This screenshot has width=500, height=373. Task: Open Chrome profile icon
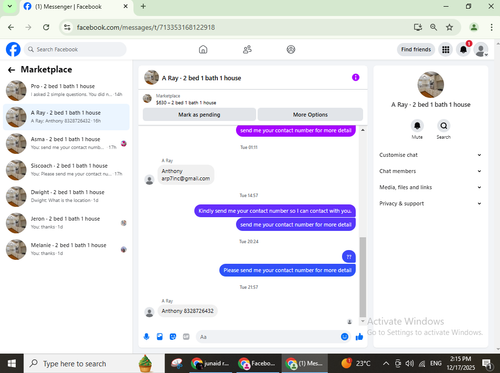(x=474, y=27)
